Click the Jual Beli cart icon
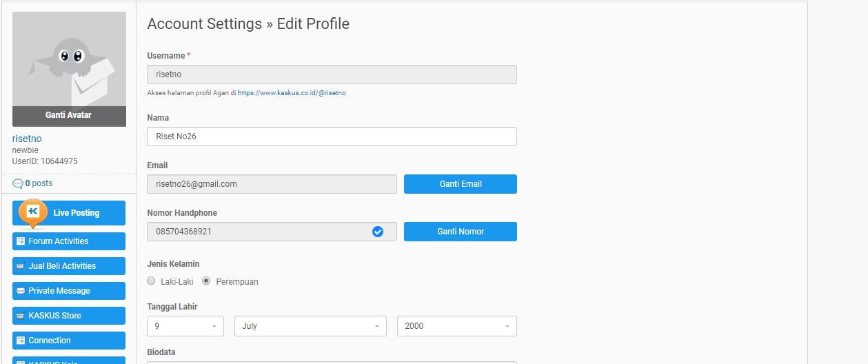Screen dimensions: 868x364 coord(21,266)
